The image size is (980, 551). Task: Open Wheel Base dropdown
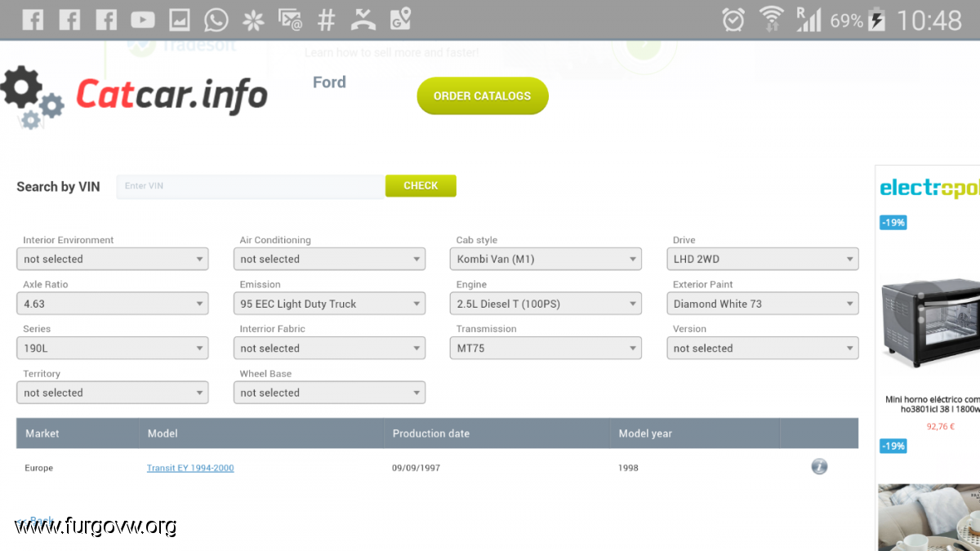329,393
